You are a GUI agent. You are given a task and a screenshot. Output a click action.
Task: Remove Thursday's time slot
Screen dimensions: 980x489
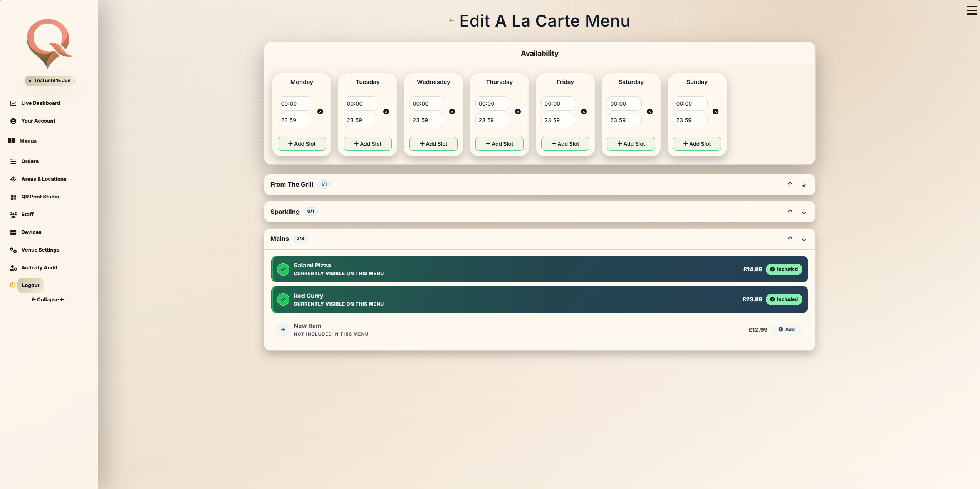click(518, 112)
